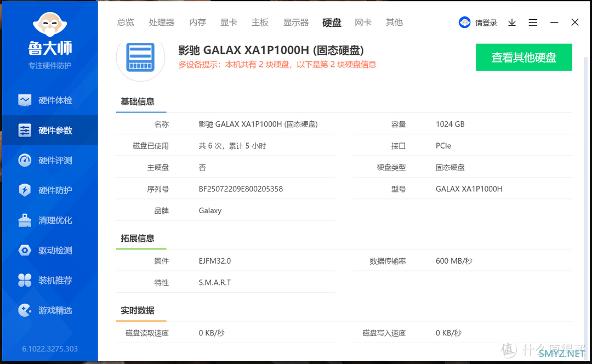Open 硬件体检 in the sidebar

click(50, 100)
